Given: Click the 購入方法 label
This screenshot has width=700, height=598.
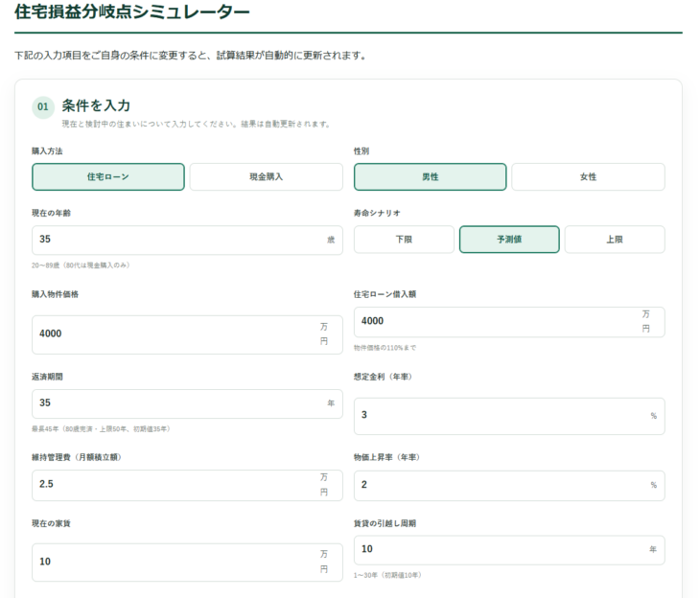Looking at the screenshot, I should pyautogui.click(x=47, y=151).
